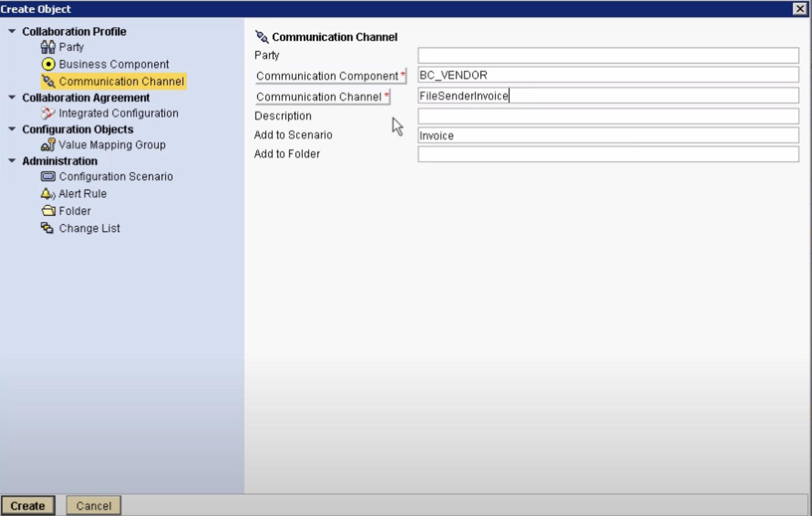Collapse the Configuration Objects section
This screenshot has width=812, height=516.
pyautogui.click(x=12, y=129)
